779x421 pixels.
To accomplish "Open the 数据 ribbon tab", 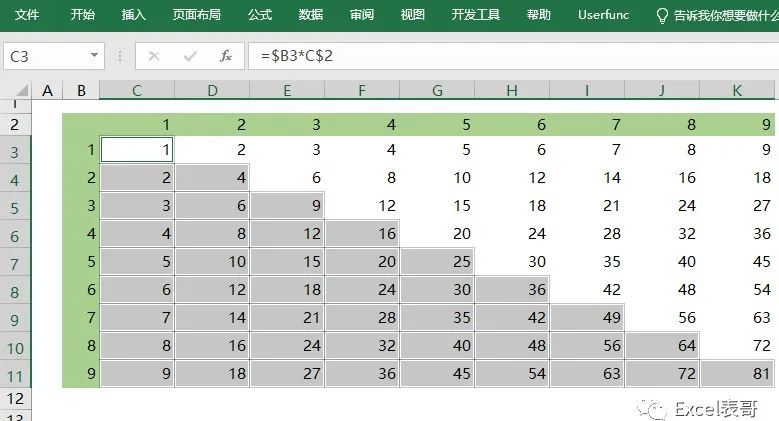I will tap(311, 15).
